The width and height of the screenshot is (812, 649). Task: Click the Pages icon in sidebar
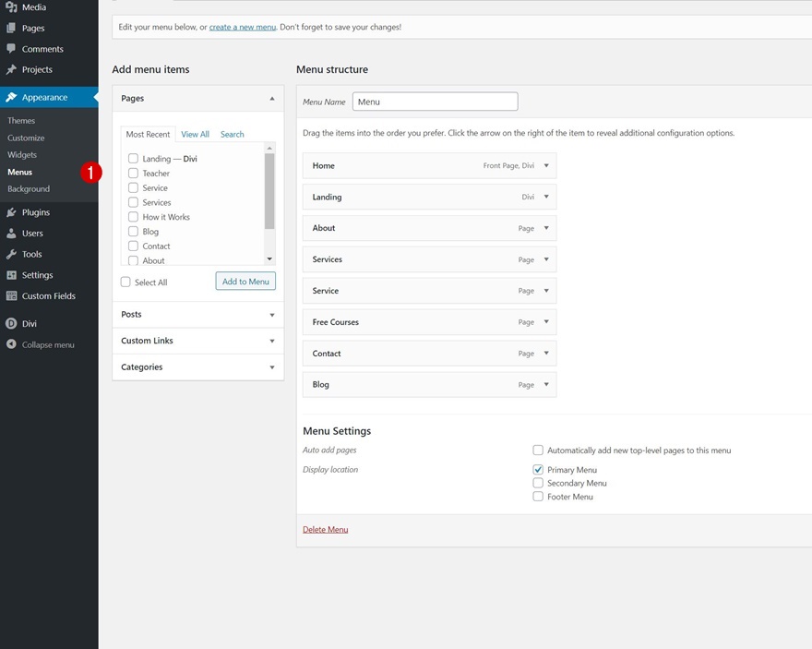[x=12, y=28]
